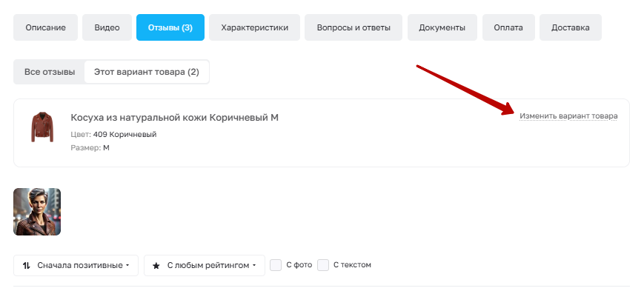
Task: Click the brown leather jacket product image
Action: coord(42,127)
